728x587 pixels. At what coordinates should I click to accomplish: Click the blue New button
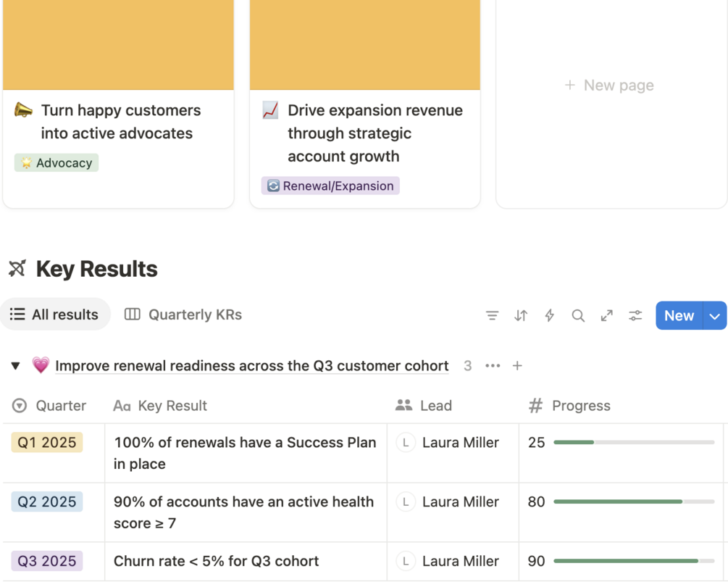coord(679,316)
